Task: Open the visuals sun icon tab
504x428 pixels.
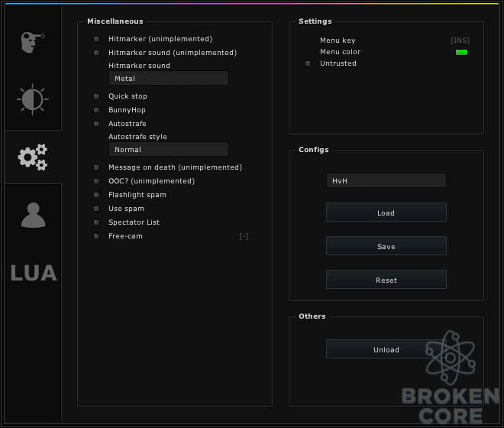Action: tap(33, 99)
